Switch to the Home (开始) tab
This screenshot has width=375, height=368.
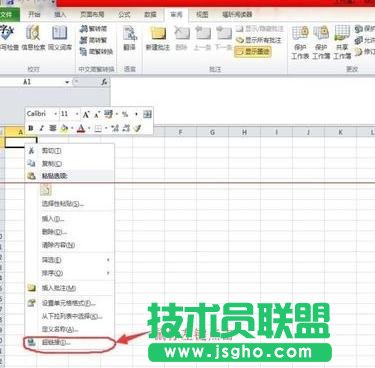[34, 14]
